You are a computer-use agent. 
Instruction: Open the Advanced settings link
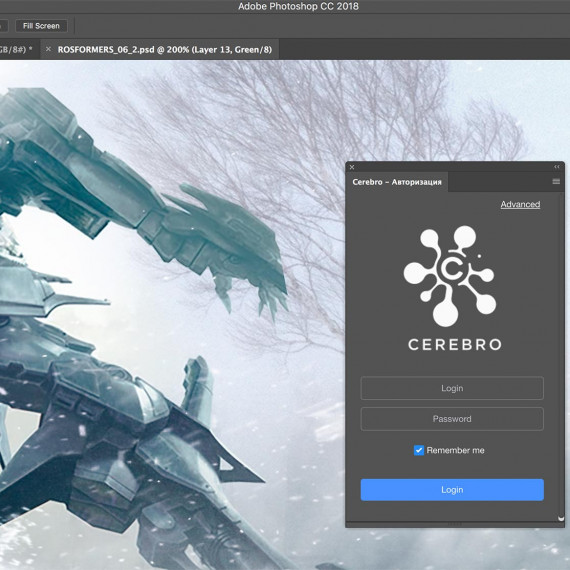pos(520,204)
